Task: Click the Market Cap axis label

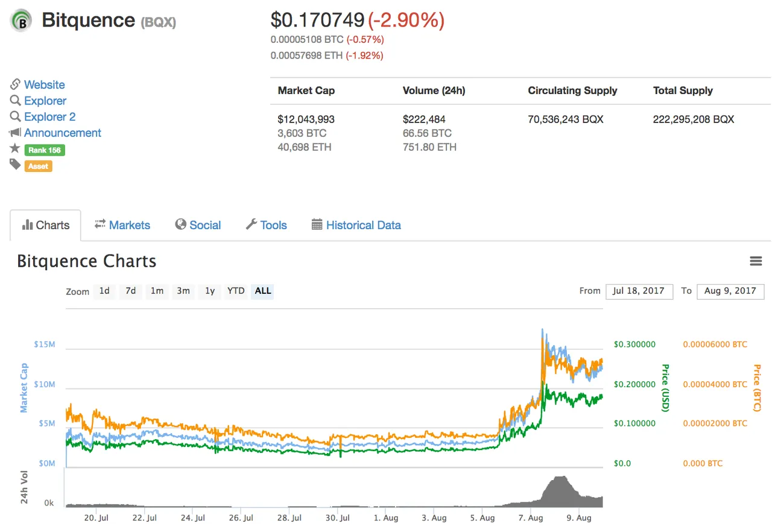Action: tap(24, 388)
